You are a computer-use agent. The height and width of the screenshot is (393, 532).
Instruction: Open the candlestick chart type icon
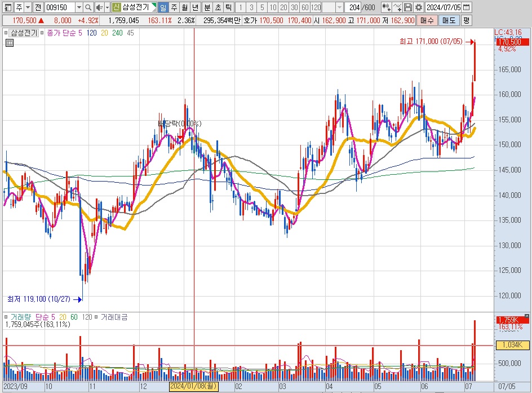[x=386, y=7]
